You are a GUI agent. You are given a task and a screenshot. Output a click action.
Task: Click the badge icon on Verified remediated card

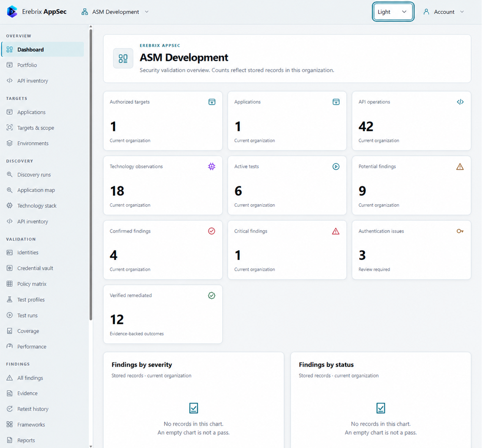[x=212, y=295]
